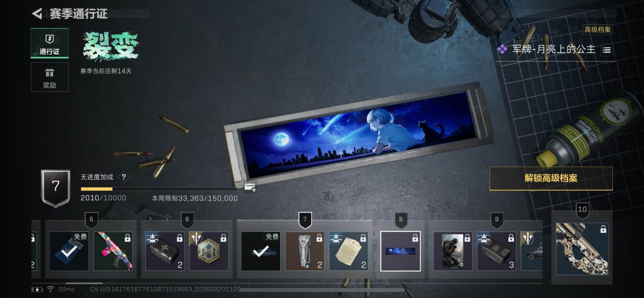Click the level 8 marker
This screenshot has height=298, width=644.
[401, 220]
